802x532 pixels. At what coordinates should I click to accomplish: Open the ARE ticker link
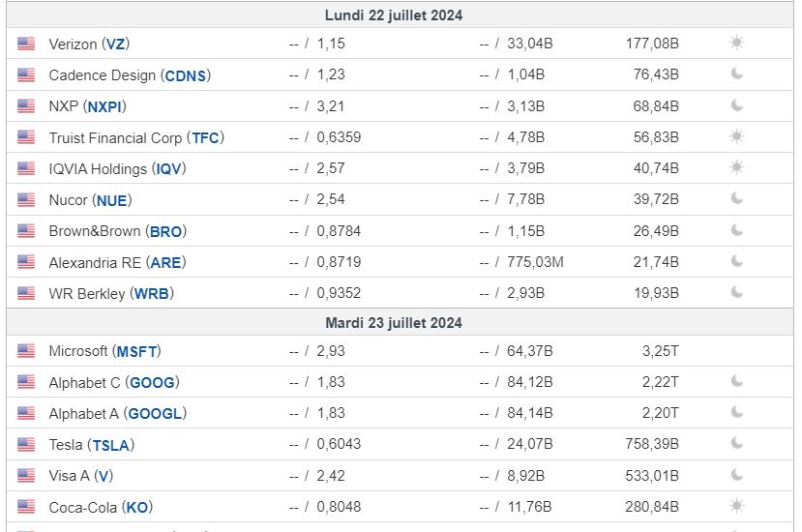click(x=167, y=262)
